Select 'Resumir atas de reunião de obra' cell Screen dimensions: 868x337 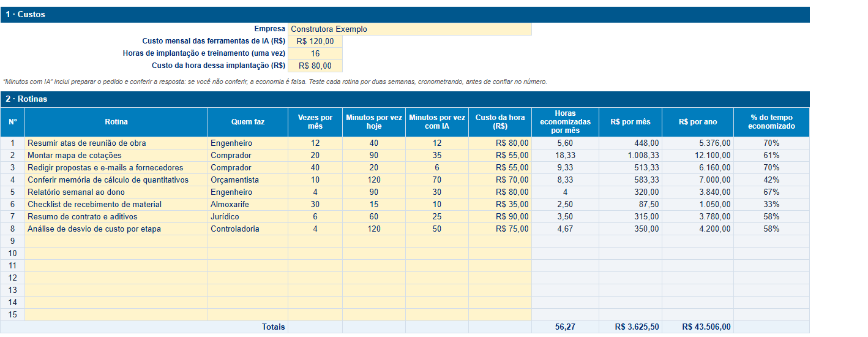pyautogui.click(x=116, y=143)
